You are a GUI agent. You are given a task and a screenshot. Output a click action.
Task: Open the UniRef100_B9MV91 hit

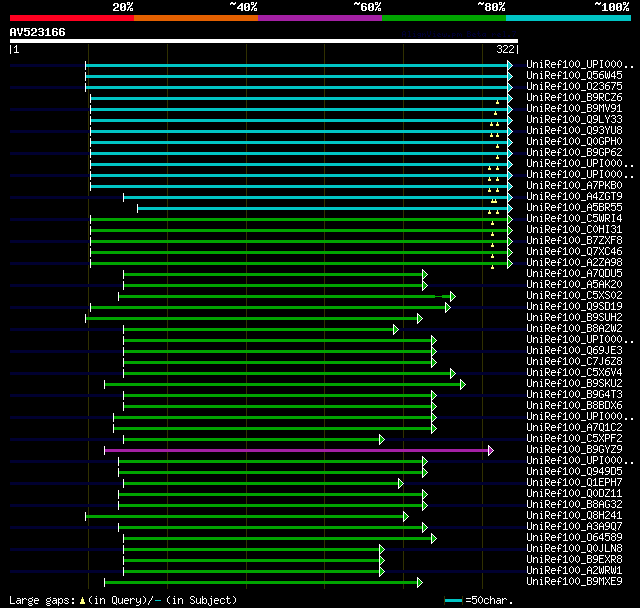click(574, 109)
